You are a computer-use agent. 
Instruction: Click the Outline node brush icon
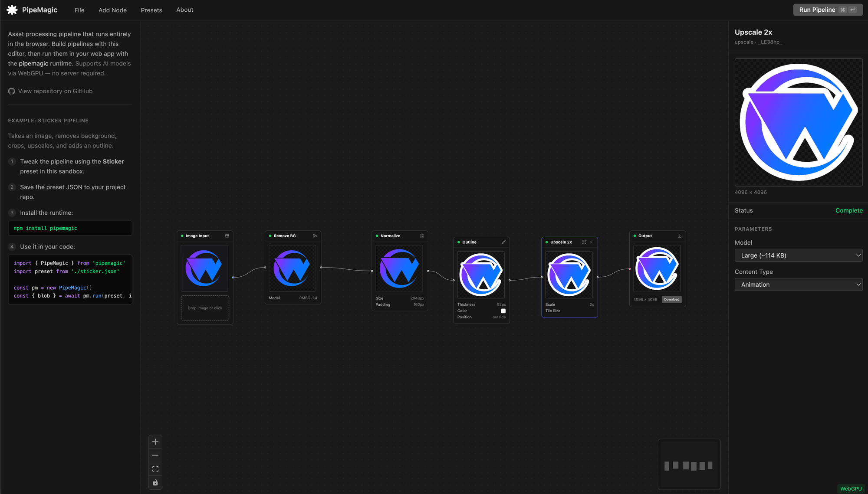click(504, 242)
